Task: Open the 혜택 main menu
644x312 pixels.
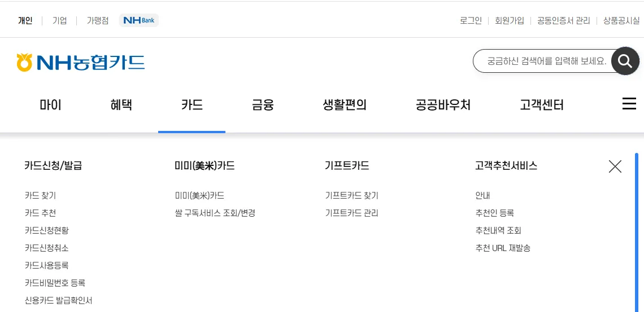Action: pos(121,106)
